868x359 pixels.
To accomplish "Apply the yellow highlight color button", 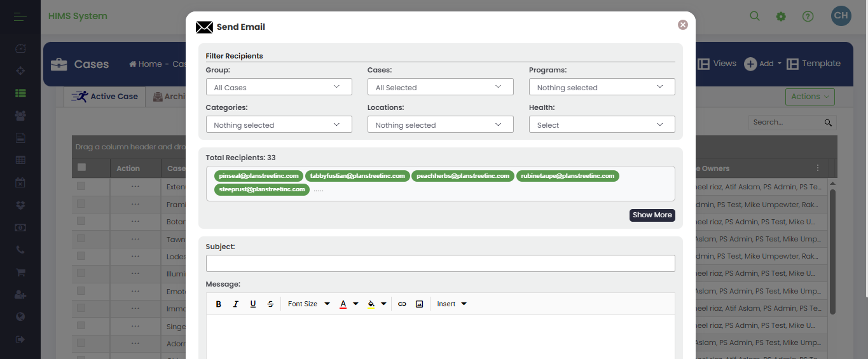I will [371, 304].
